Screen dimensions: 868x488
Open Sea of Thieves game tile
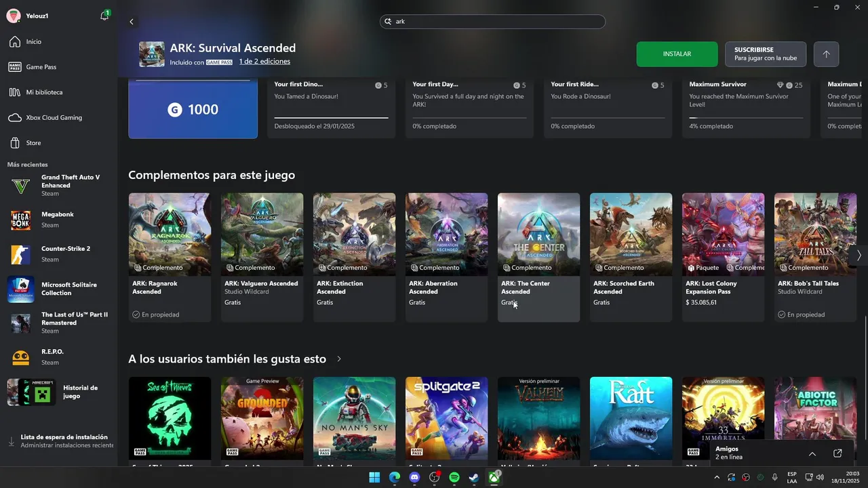[170, 421]
